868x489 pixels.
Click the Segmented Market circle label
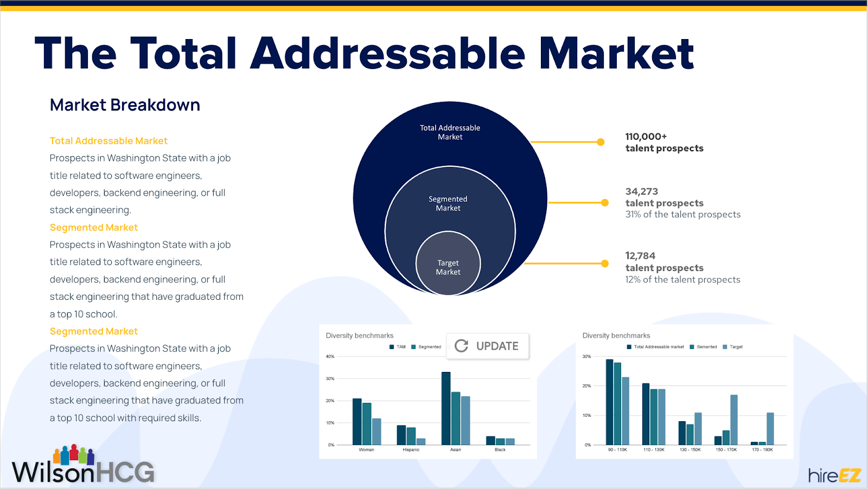pos(448,203)
